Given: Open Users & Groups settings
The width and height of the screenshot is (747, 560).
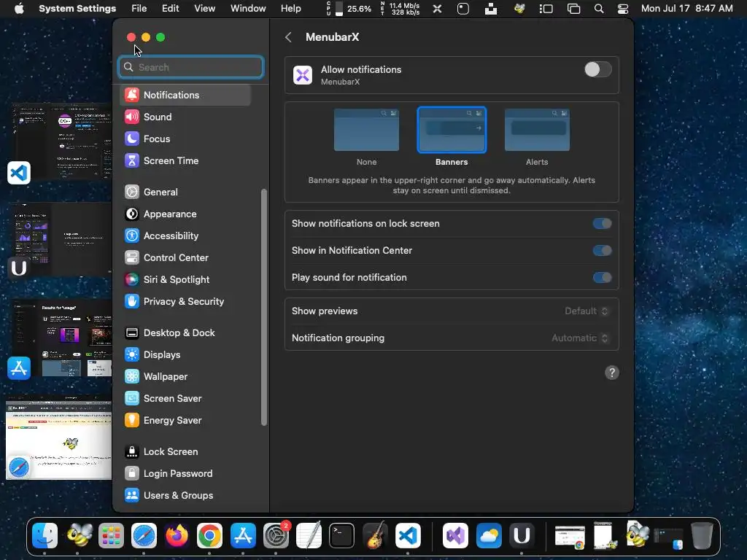Looking at the screenshot, I should point(185,496).
